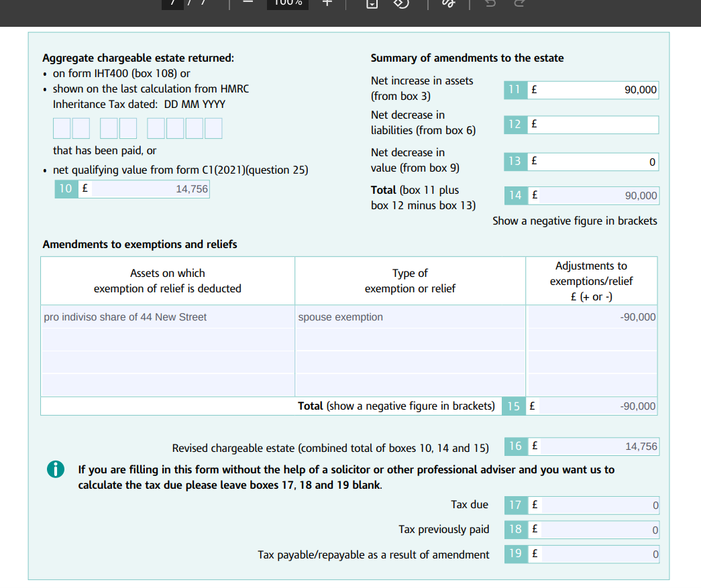This screenshot has height=588, width=701.
Task: Click the undo arrow in the toolbar
Action: (x=489, y=4)
